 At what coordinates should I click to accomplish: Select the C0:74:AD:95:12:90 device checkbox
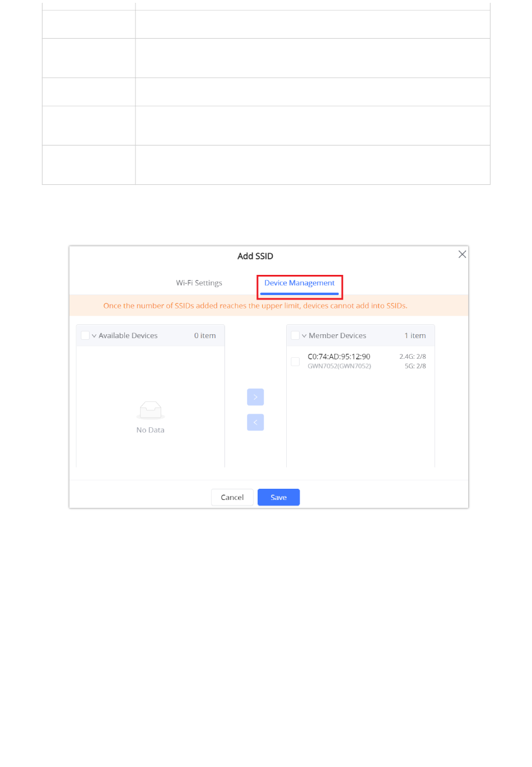click(x=295, y=362)
